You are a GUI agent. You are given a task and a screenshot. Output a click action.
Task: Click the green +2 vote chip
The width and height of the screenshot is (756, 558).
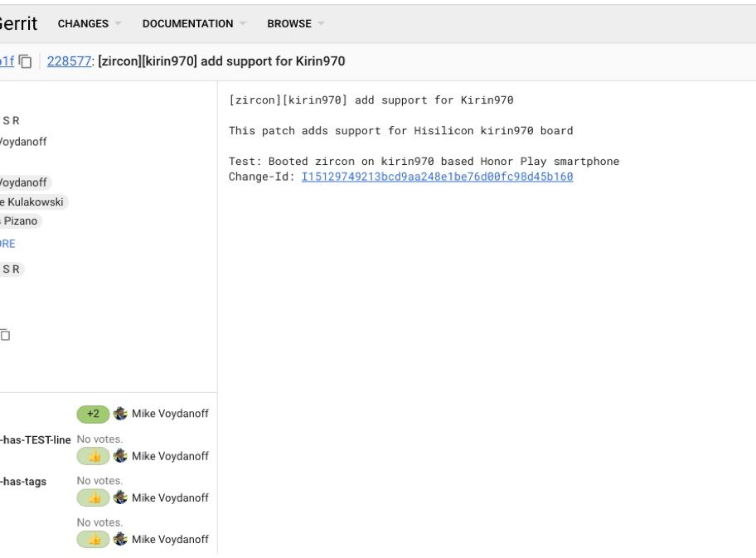(x=93, y=414)
